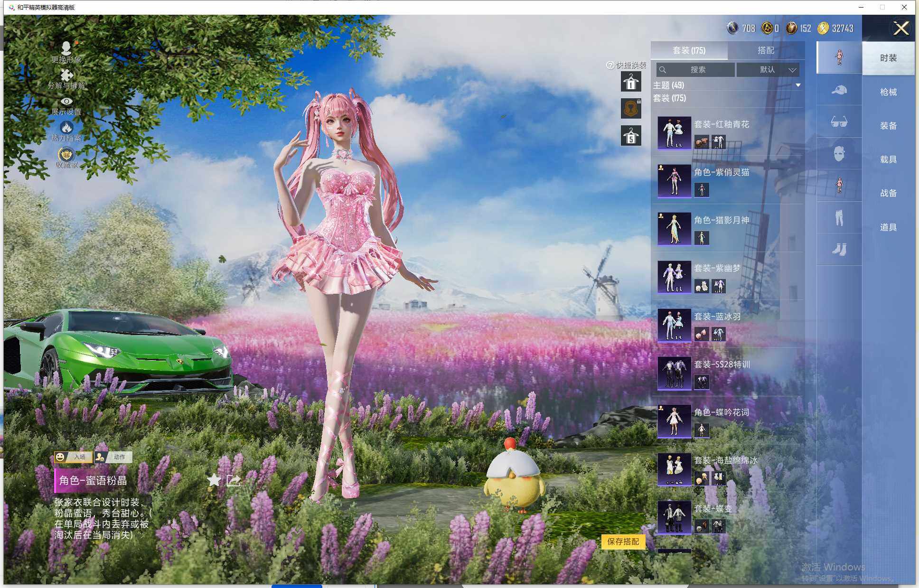Open 分解与拼解 puzzle piece icon

66,75
